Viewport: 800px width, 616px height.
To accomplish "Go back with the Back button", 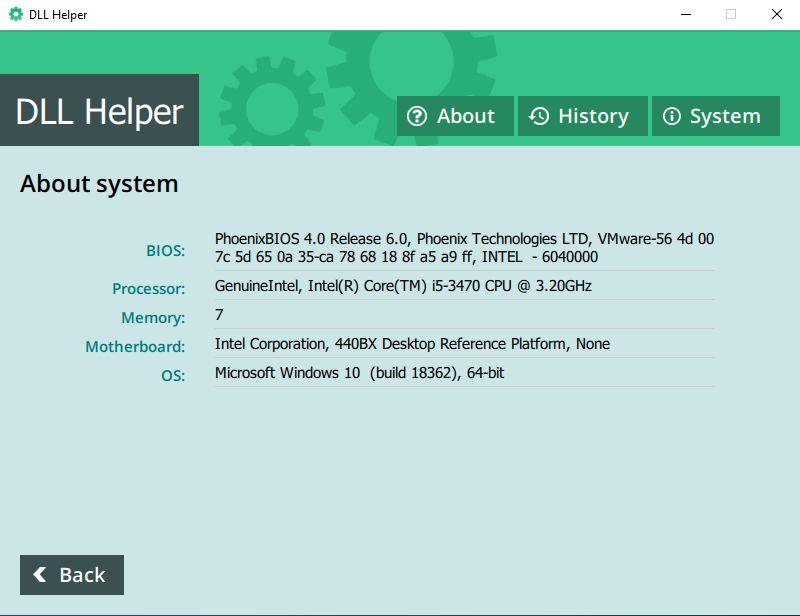I will click(x=72, y=575).
